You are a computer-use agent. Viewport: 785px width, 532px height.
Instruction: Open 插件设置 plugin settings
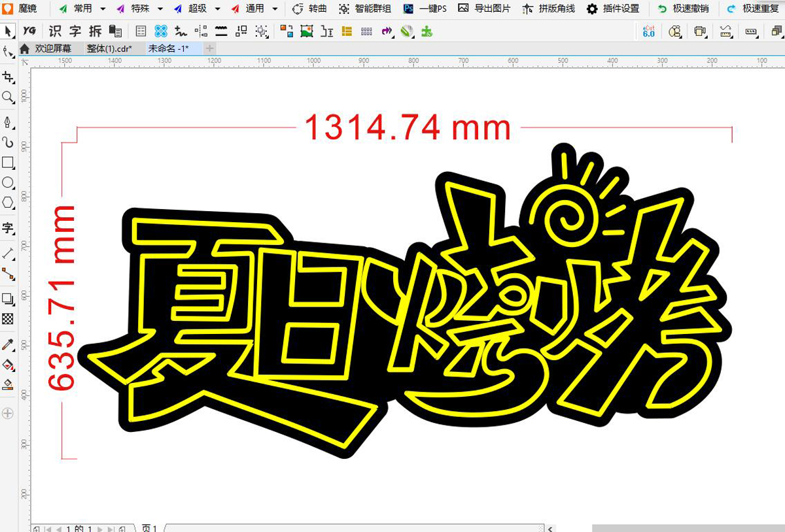613,8
